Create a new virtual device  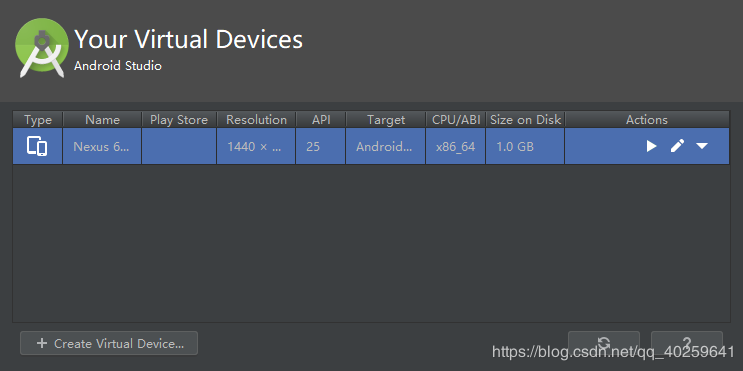[x=109, y=343]
